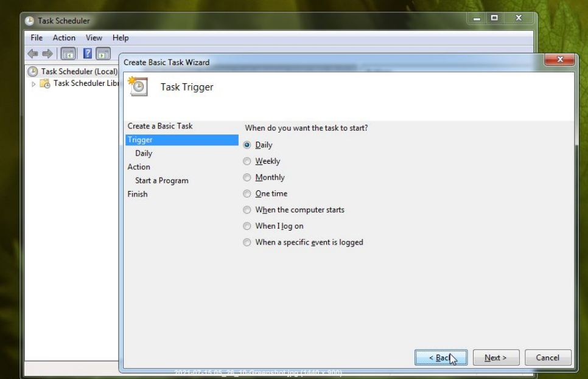Click the Next button
Image resolution: width=588 pixels, height=379 pixels.
point(496,358)
